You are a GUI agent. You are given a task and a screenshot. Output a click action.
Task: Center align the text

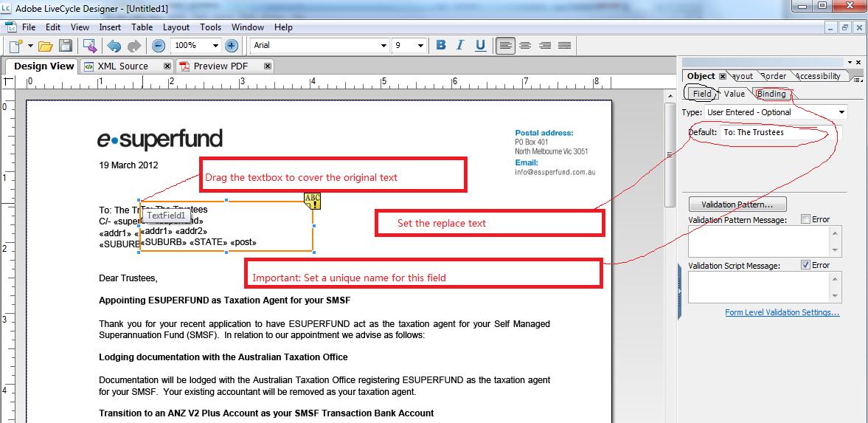(x=525, y=46)
